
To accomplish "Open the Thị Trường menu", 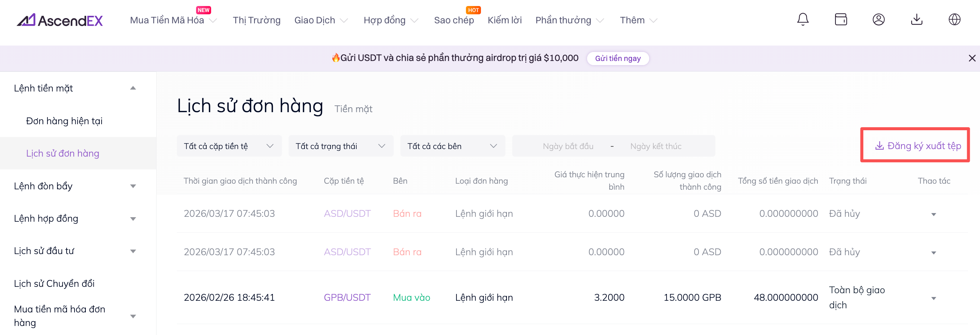I will click(x=256, y=20).
